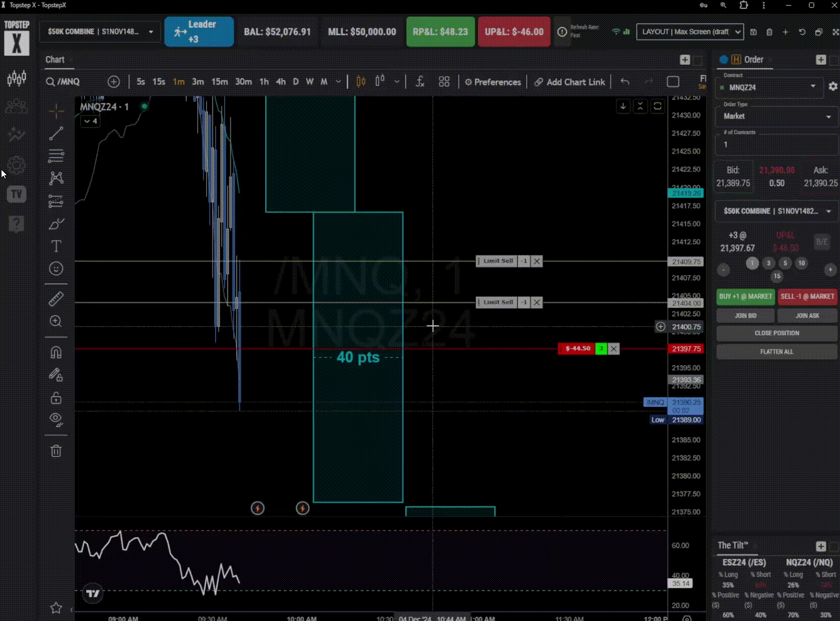The width and height of the screenshot is (840, 621).
Task: Click the JOIN BID button
Action: pyautogui.click(x=746, y=316)
